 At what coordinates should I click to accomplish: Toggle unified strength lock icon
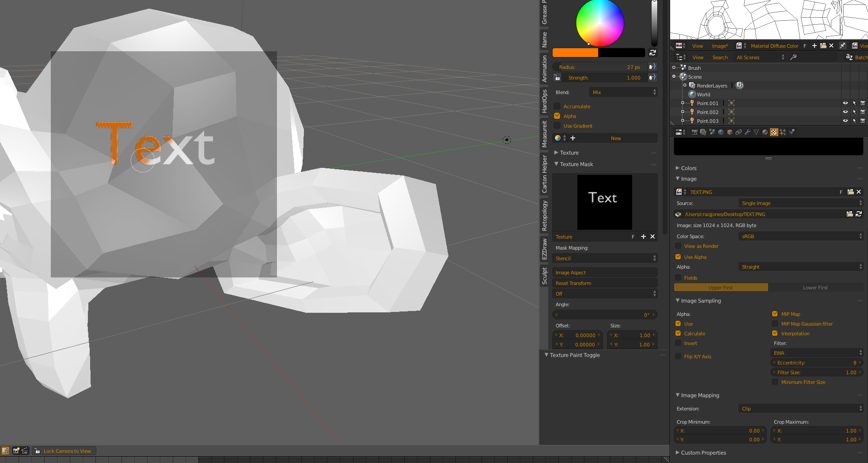coord(557,77)
